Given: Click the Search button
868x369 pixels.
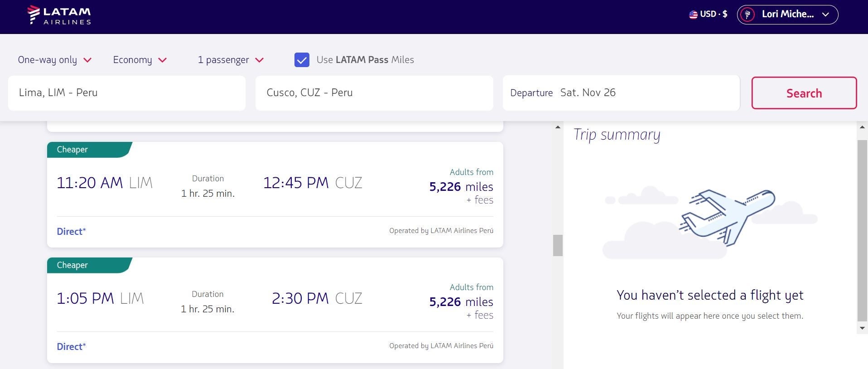Looking at the screenshot, I should click(804, 93).
